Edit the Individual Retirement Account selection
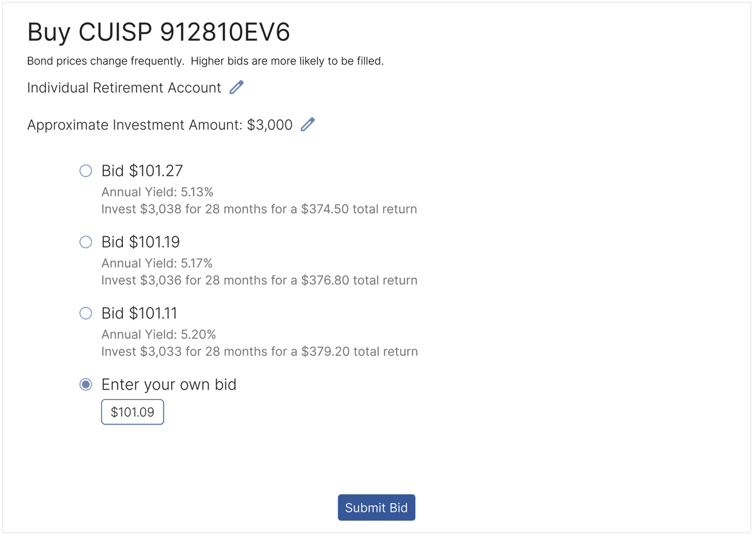This screenshot has width=756, height=539. pyautogui.click(x=236, y=88)
